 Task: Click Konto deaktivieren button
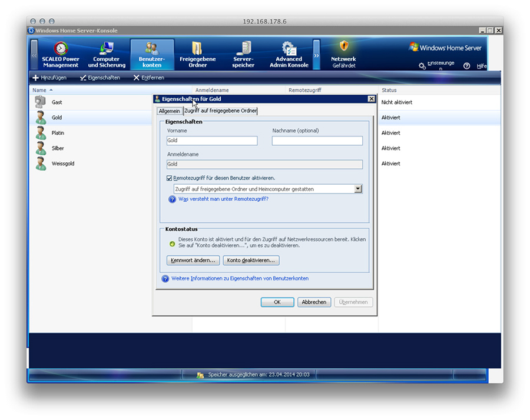coord(251,261)
